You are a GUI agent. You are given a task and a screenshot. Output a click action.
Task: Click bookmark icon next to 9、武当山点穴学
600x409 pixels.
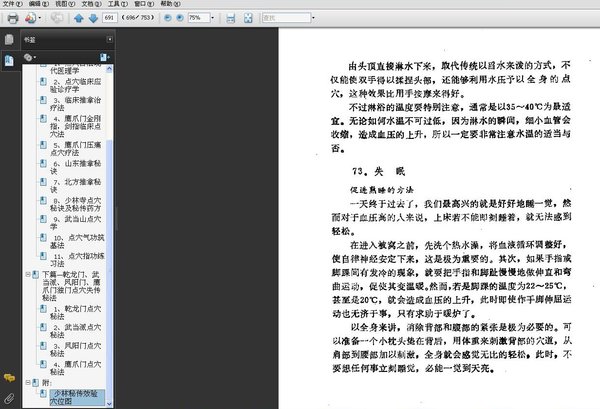coord(44,219)
